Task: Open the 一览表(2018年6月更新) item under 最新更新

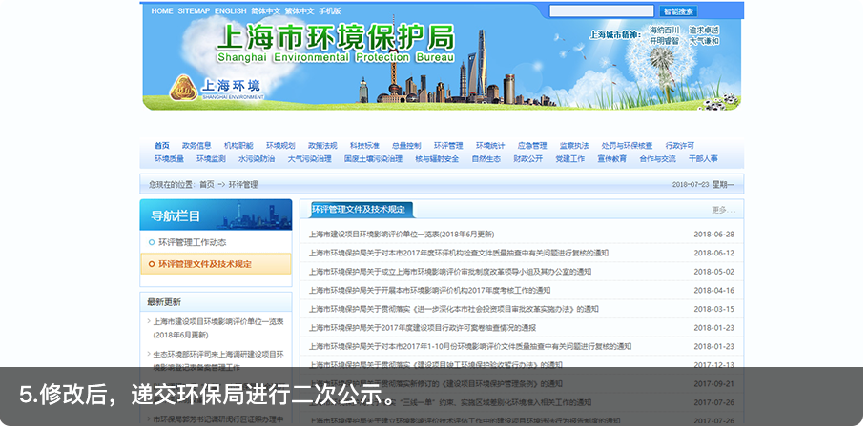Action: (x=218, y=328)
